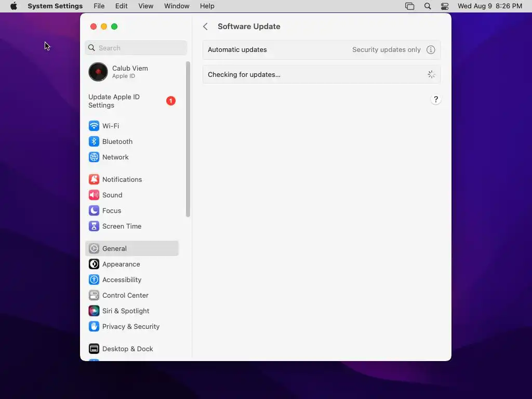Select the Sound speaker icon

pyautogui.click(x=94, y=195)
